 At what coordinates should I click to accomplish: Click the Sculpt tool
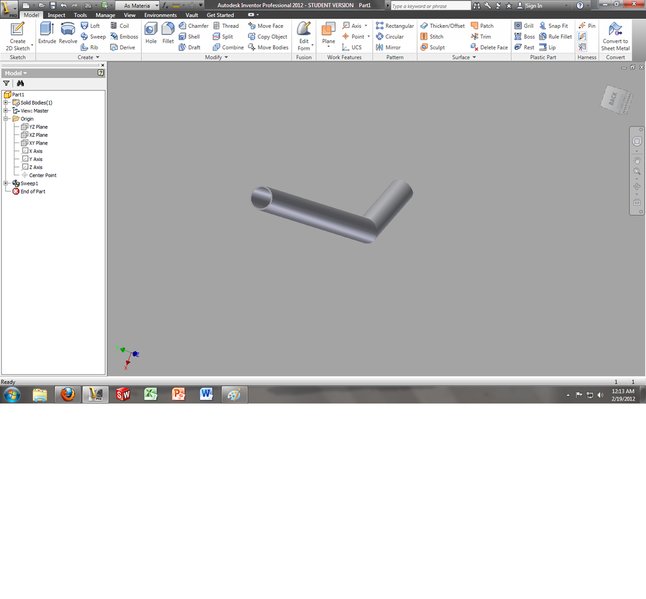(433, 47)
